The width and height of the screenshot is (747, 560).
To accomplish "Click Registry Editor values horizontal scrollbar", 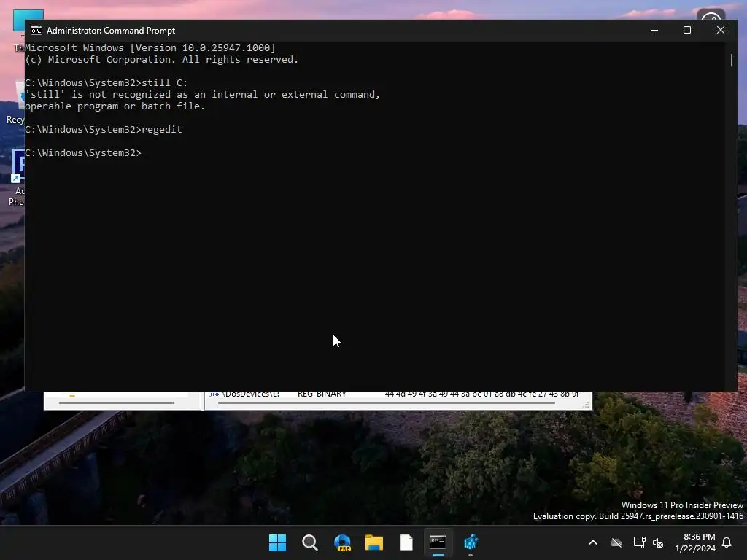I will [x=387, y=403].
